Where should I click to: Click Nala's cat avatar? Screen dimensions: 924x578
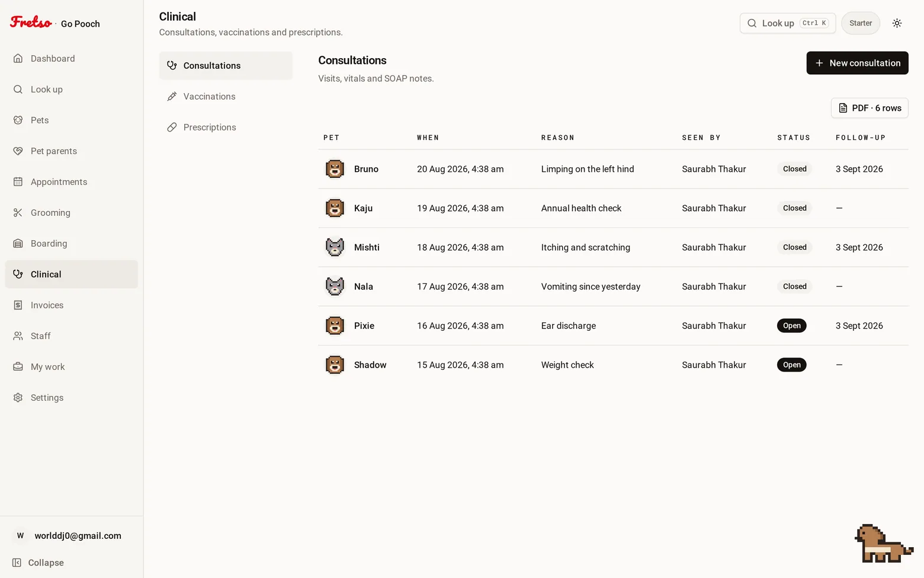click(335, 286)
